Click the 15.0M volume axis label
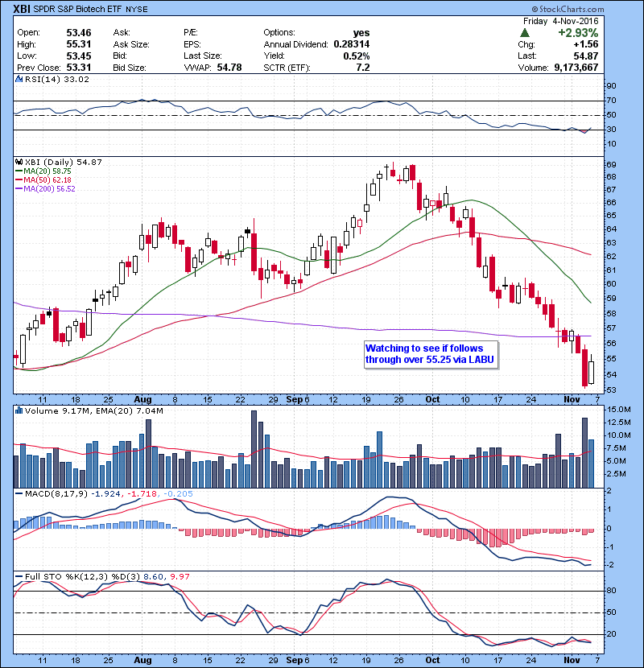Image resolution: width=644 pixels, height=668 pixels. (x=619, y=410)
